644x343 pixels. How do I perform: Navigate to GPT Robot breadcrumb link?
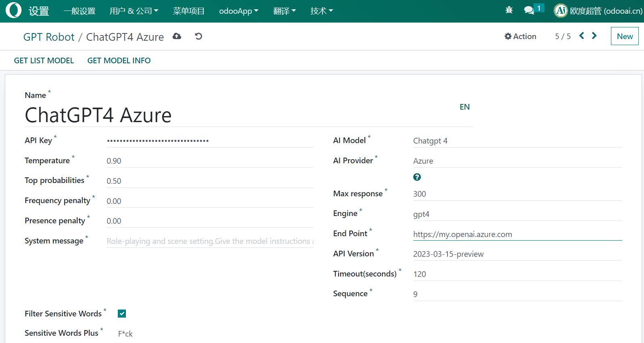[49, 37]
